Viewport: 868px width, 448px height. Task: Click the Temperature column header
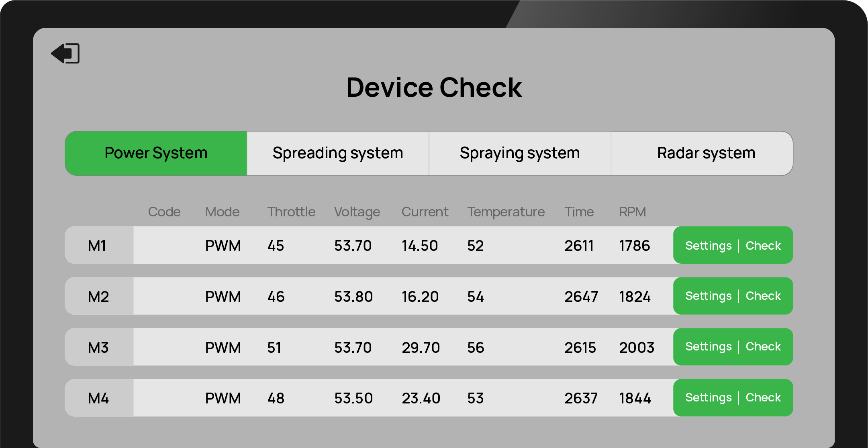(x=506, y=212)
